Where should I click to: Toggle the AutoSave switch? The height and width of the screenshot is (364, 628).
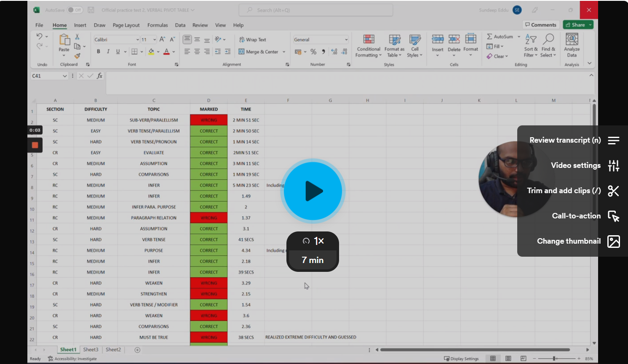coord(75,10)
